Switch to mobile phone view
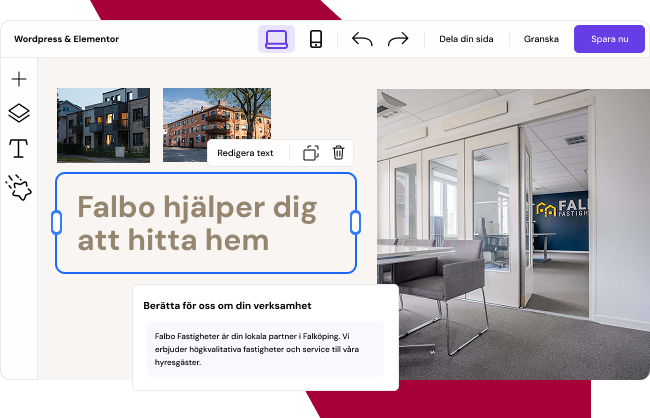This screenshot has height=418, width=650. point(316,39)
